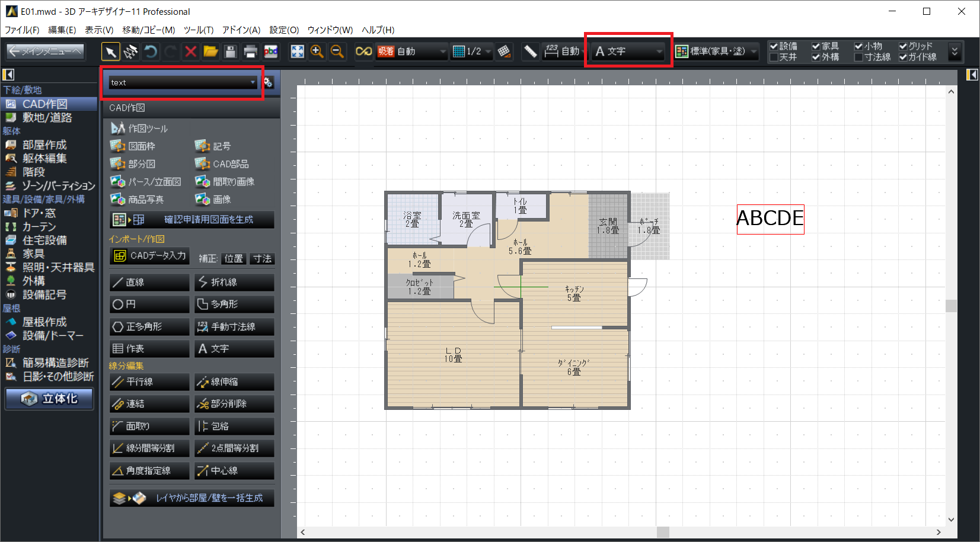Select 部屋作成 in the left sidebar
This screenshot has height=542, width=980.
(44, 145)
